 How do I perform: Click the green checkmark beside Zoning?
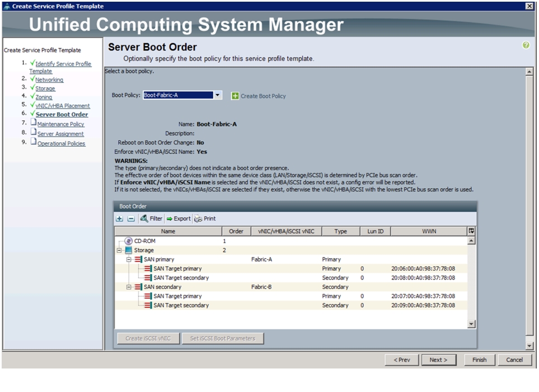pyautogui.click(x=32, y=96)
